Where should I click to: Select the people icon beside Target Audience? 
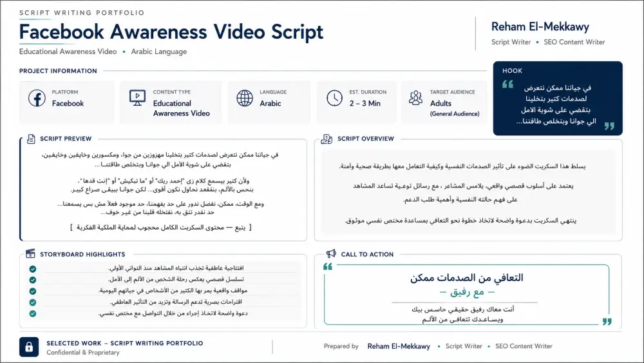[415, 98]
